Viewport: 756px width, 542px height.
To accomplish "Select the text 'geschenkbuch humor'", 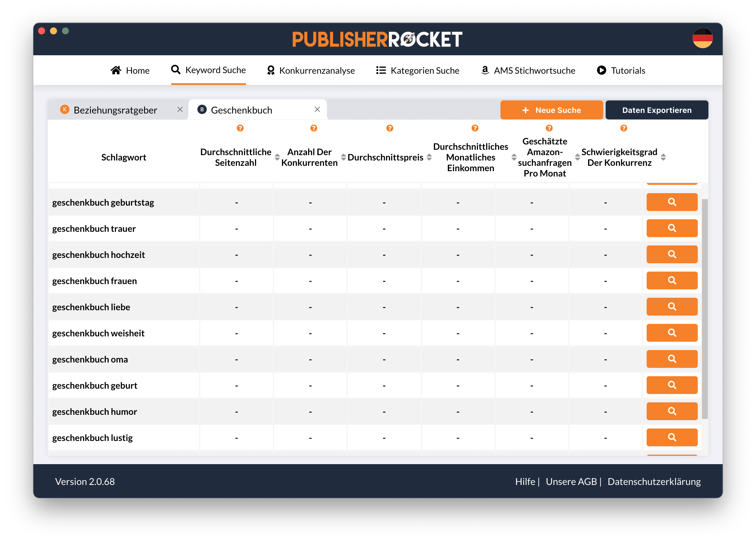I will 94,412.
